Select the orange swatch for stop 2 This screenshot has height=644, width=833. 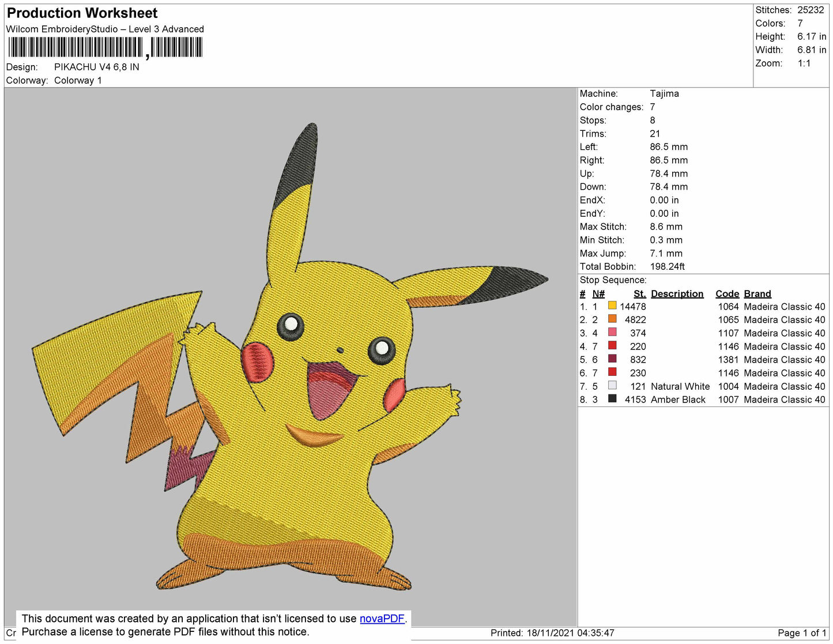pos(612,319)
